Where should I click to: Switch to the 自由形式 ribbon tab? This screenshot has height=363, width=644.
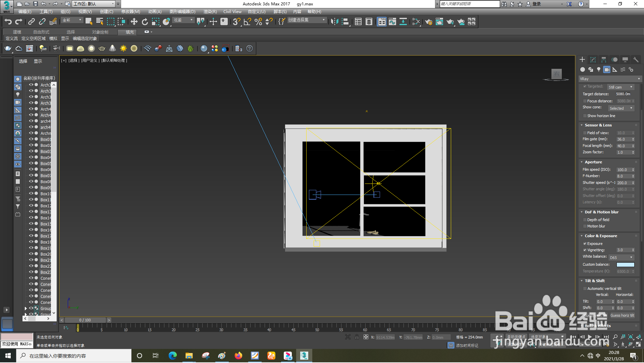pos(41,32)
